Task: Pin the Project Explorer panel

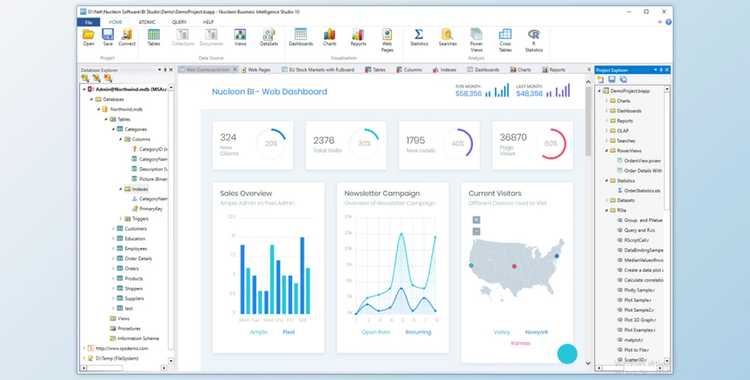Action: pyautogui.click(x=662, y=70)
